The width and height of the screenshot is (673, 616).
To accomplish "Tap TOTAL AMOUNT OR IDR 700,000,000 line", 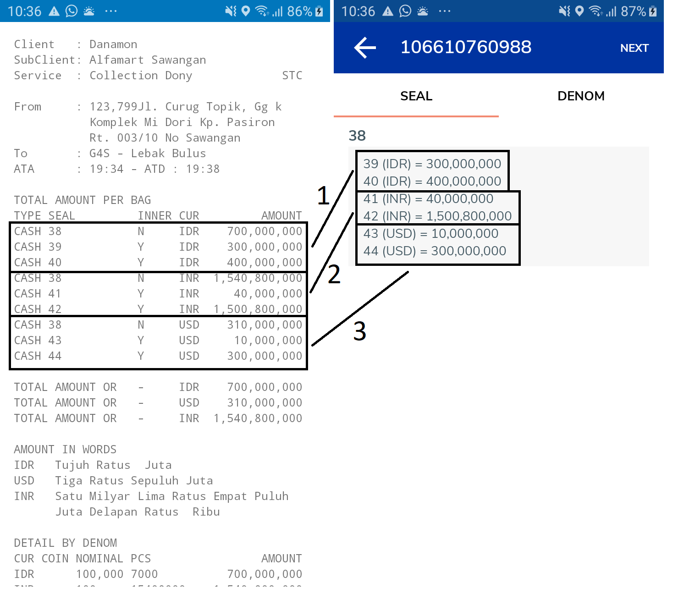I will point(158,387).
